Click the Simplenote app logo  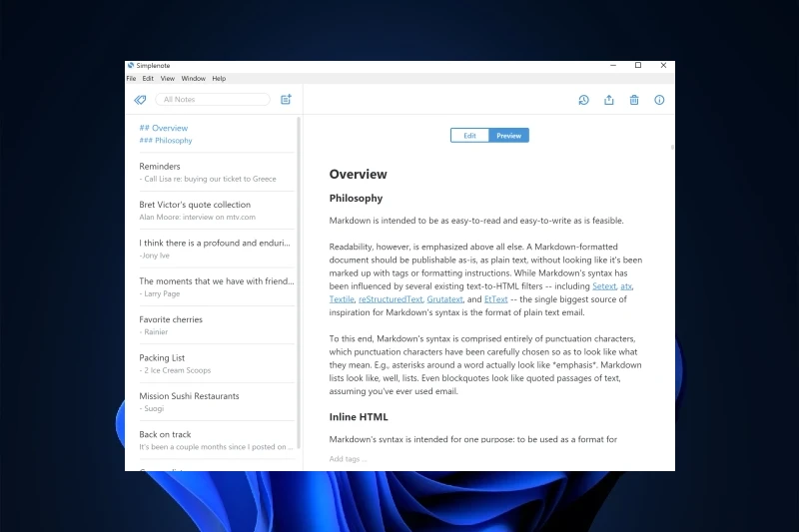click(x=131, y=65)
